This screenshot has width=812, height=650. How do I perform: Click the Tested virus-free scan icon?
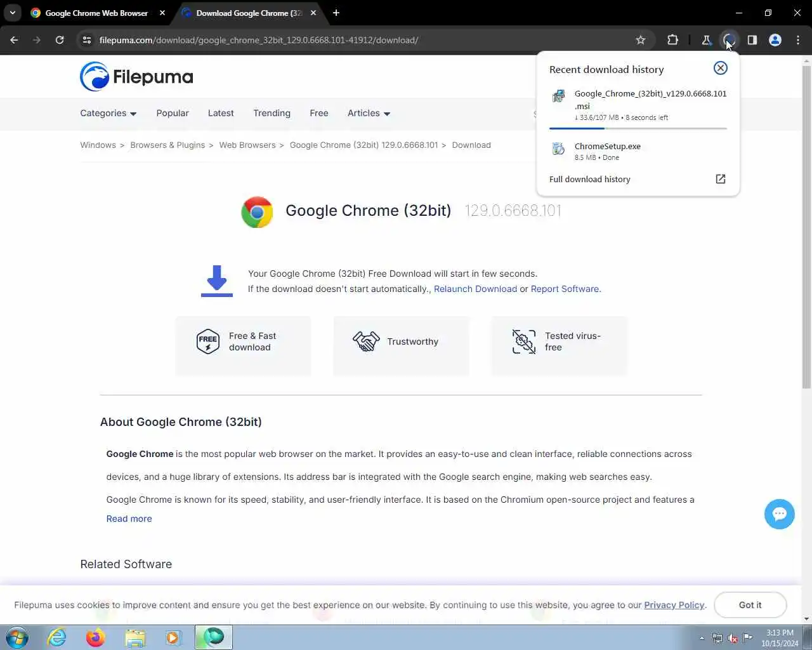click(524, 342)
